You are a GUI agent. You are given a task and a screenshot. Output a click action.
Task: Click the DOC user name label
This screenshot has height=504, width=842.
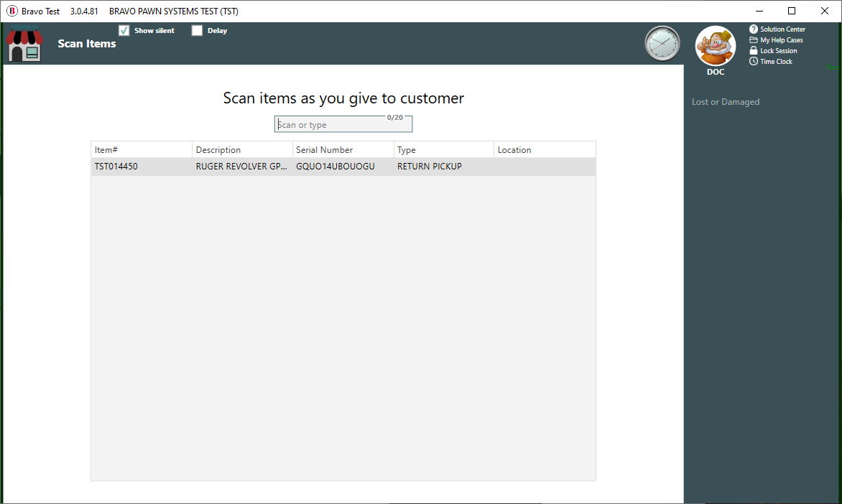[x=716, y=72]
